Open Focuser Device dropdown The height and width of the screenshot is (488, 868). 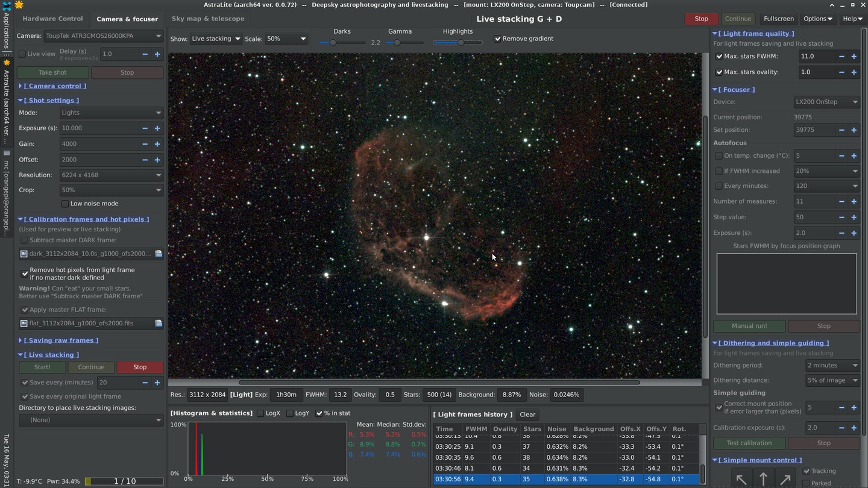point(826,102)
